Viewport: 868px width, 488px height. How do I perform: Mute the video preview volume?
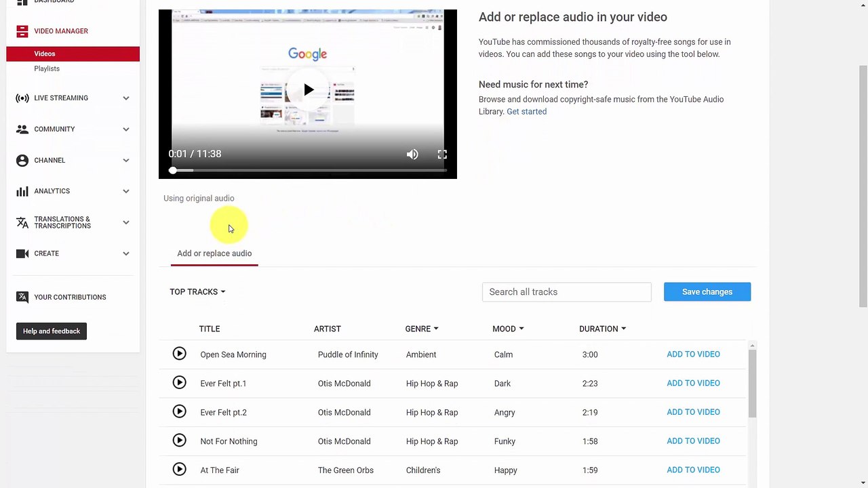[x=412, y=155]
